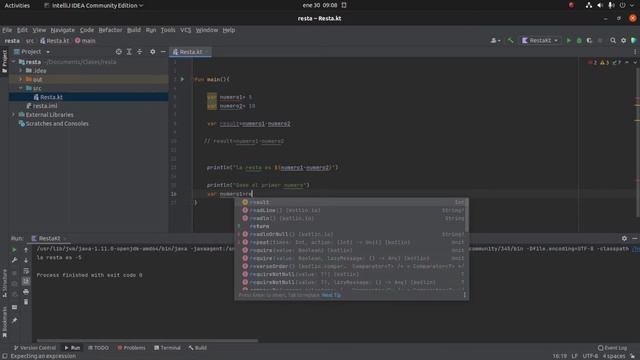The width and height of the screenshot is (640, 360).
Task: Click the Ubuntu network icon in the top bar
Action: tap(589, 5)
